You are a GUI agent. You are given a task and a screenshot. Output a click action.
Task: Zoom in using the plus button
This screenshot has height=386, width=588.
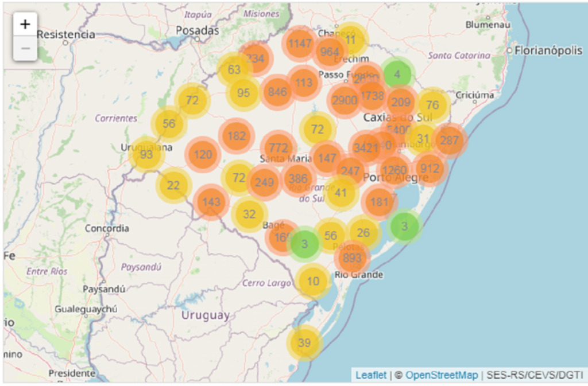25,24
